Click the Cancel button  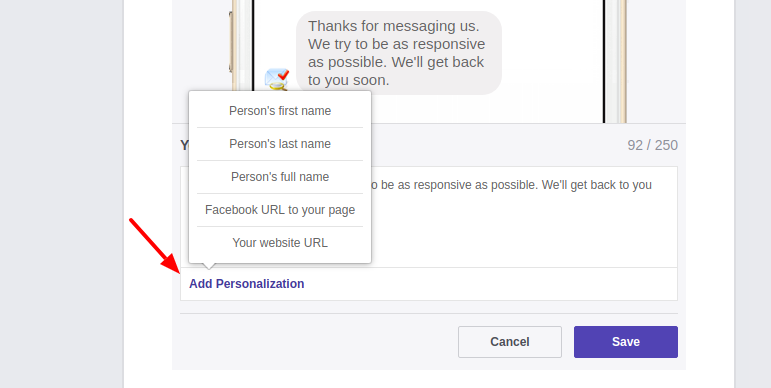[x=509, y=342]
